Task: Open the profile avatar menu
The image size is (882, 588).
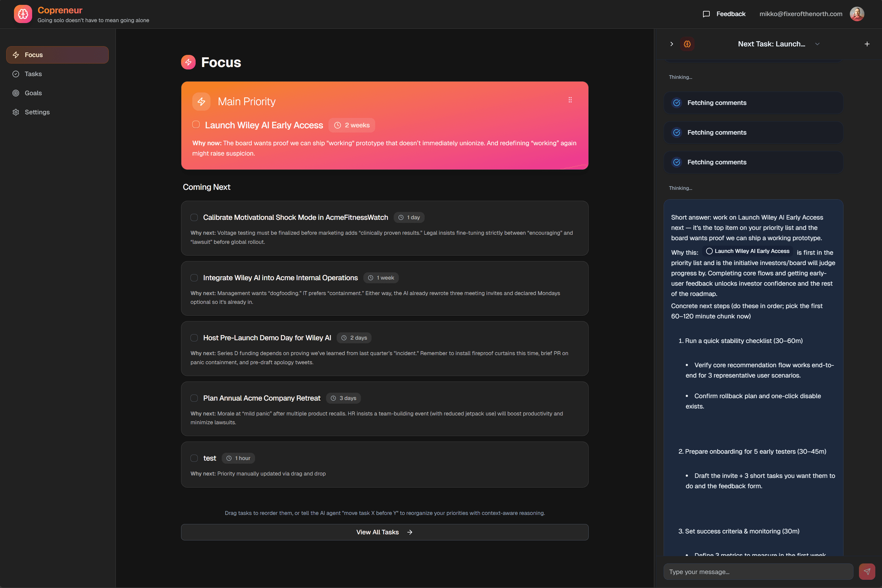Action: tap(857, 14)
